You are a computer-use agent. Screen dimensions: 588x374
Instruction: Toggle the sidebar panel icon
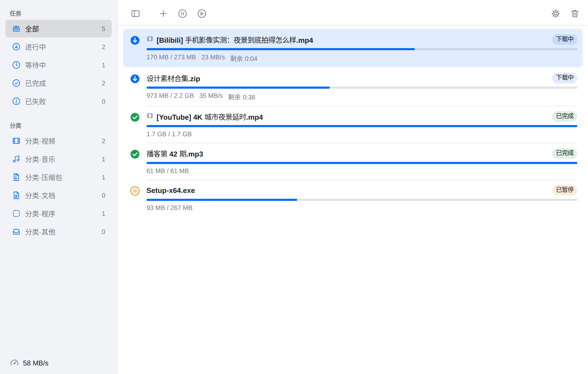pos(136,14)
